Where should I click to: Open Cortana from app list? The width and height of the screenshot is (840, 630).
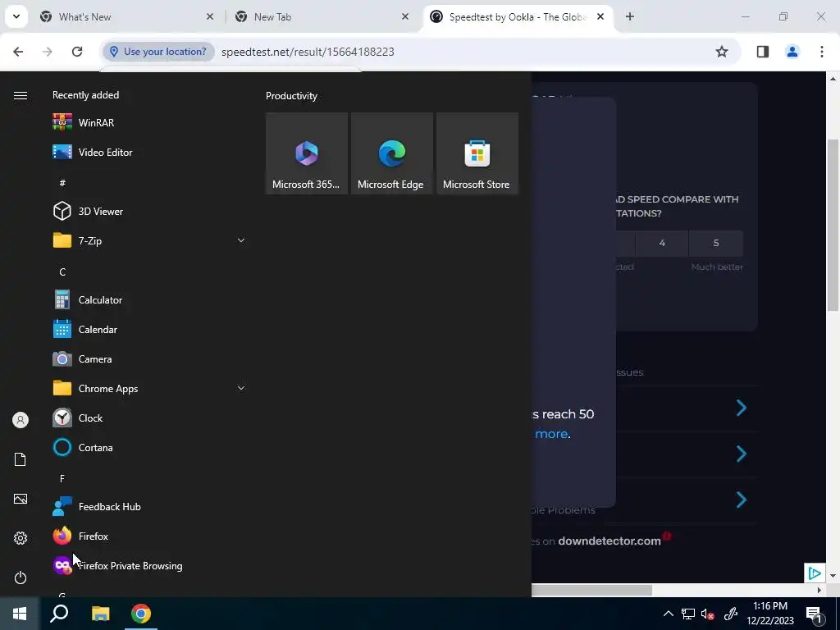click(x=149, y=447)
